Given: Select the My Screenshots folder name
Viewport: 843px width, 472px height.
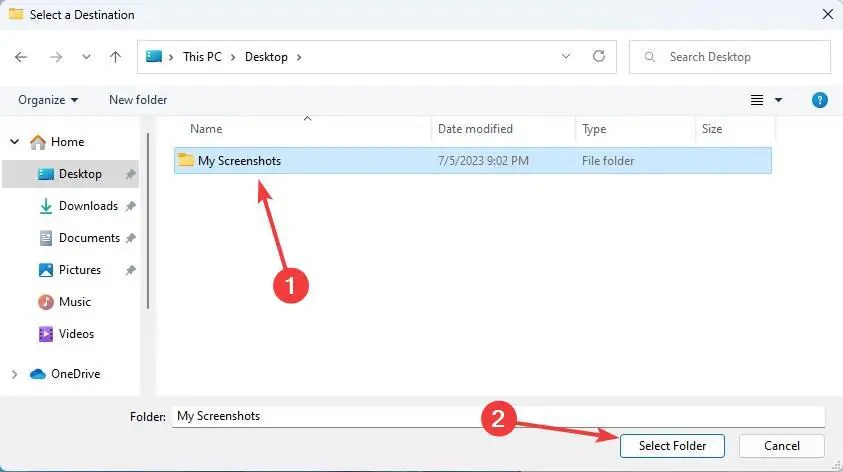Looking at the screenshot, I should click(239, 161).
